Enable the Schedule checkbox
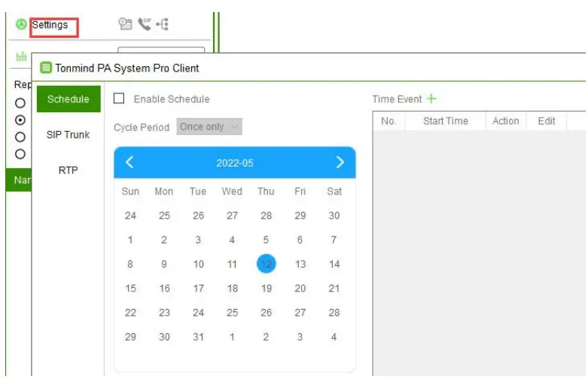The height and width of the screenshot is (379, 588). (119, 98)
